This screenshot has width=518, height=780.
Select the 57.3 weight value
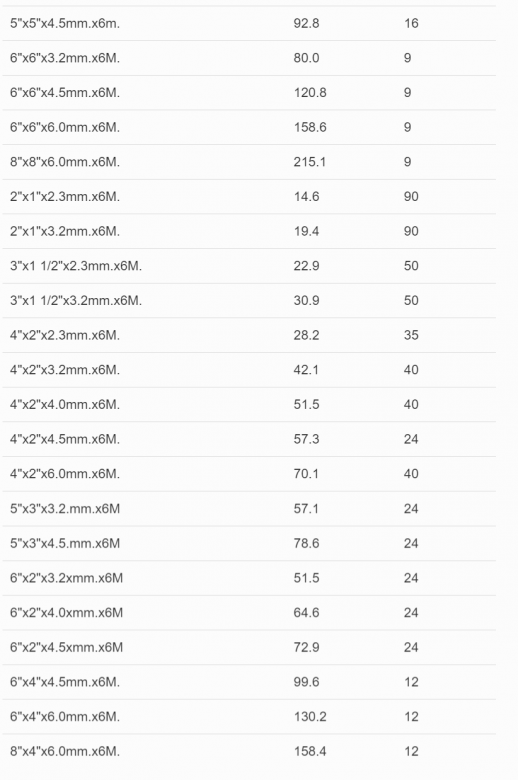(306, 439)
